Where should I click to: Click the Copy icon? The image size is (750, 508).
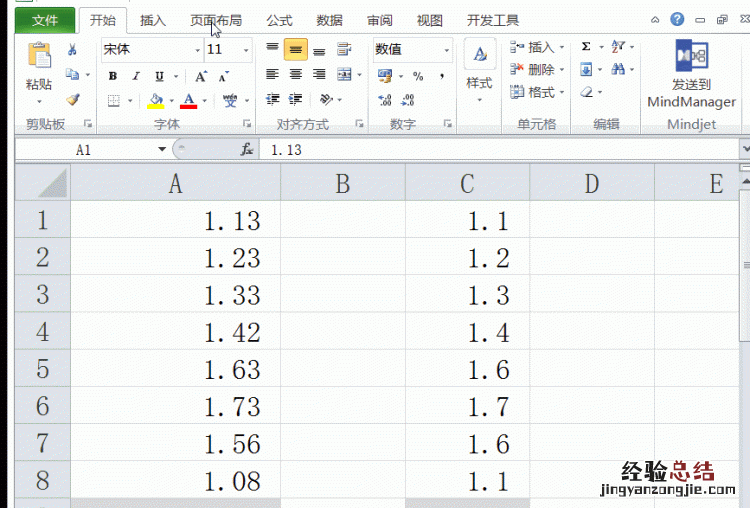click(72, 74)
